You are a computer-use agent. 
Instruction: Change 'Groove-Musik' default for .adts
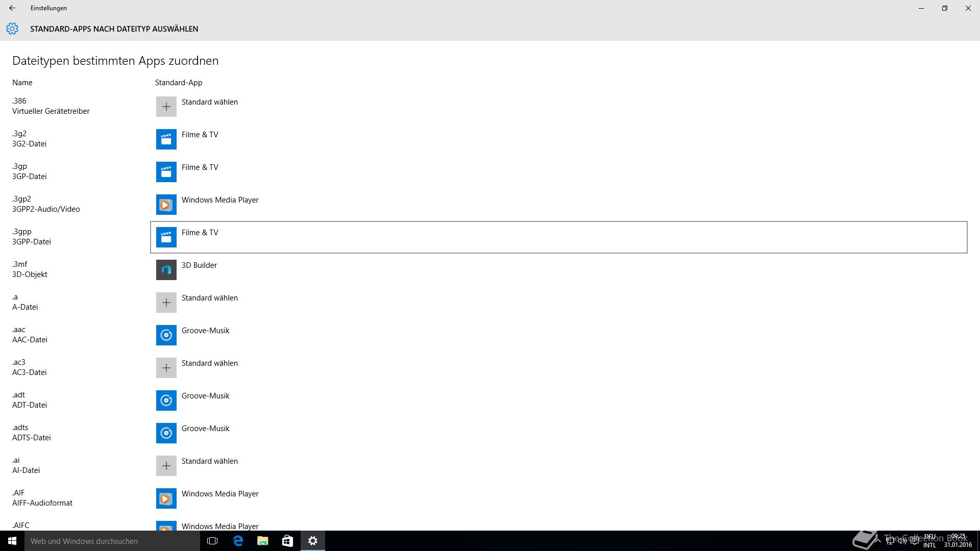tap(206, 429)
